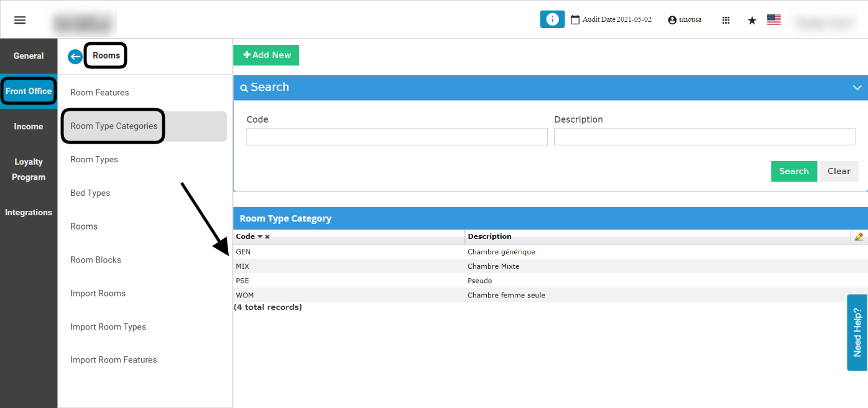Open the smousa user account menu
The image size is (868, 408).
685,20
